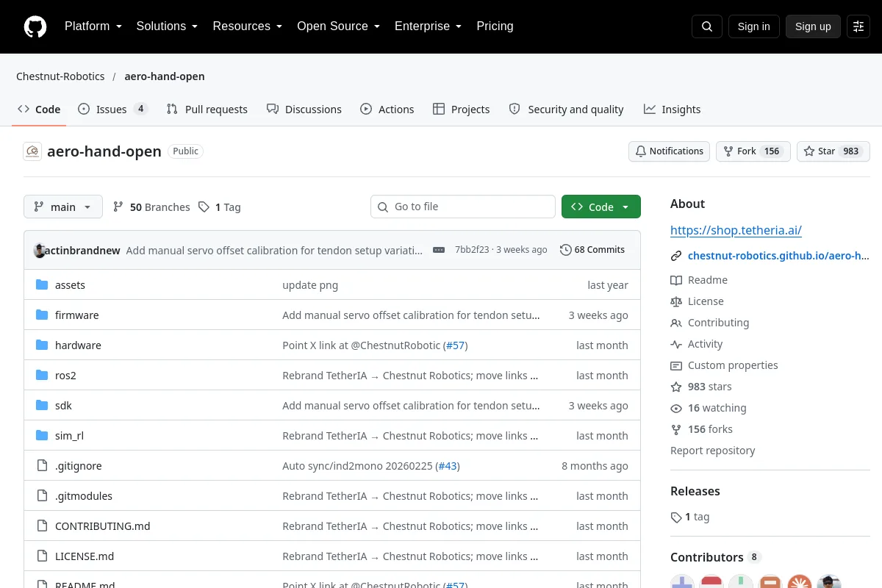Click the Sign in button
Image resolution: width=882 pixels, height=588 pixels.
[x=754, y=26]
